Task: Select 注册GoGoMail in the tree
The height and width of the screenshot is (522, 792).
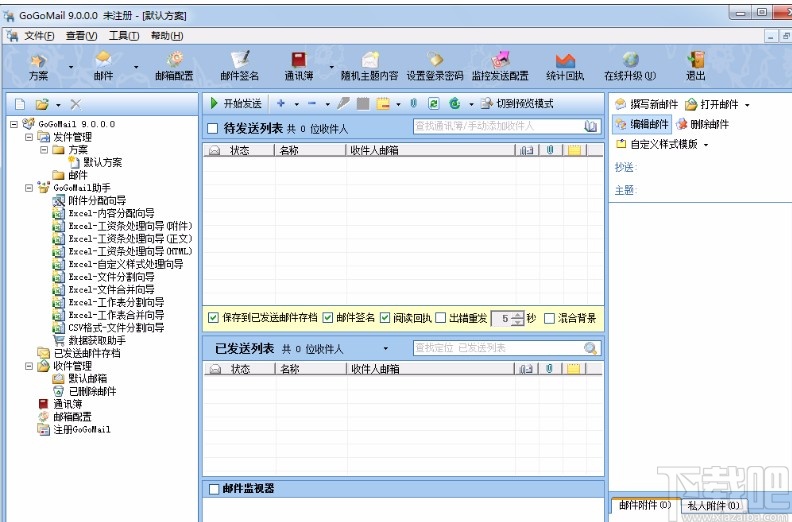Action: pos(82,430)
